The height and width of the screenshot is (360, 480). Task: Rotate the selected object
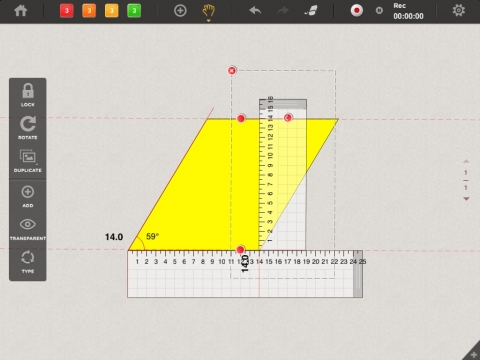click(x=28, y=128)
